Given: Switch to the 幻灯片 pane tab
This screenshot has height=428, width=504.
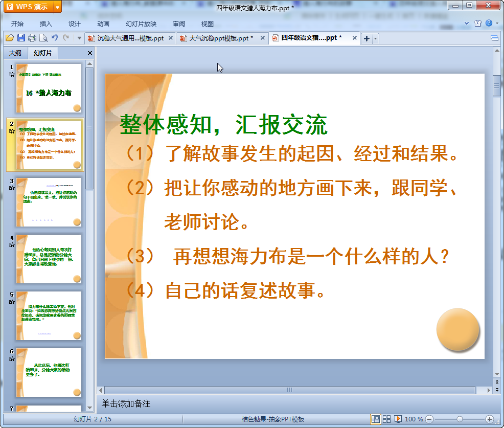Looking at the screenshot, I should point(43,53).
